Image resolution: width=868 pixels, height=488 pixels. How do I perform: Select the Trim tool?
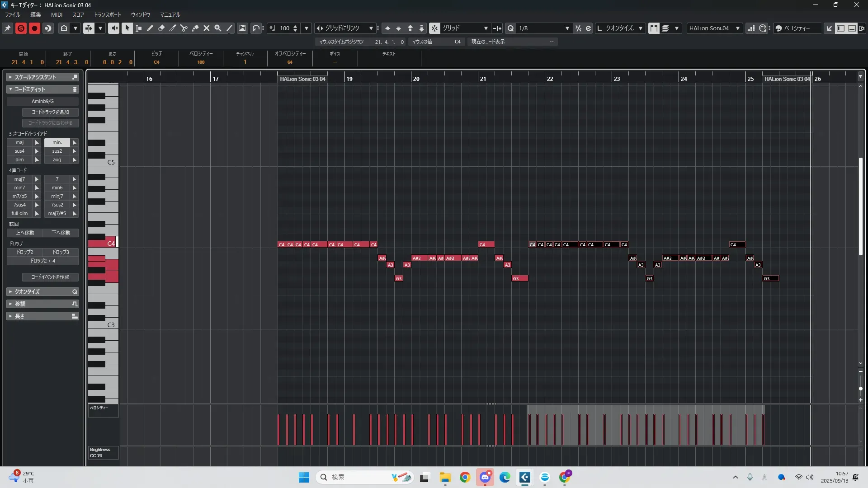click(x=173, y=28)
